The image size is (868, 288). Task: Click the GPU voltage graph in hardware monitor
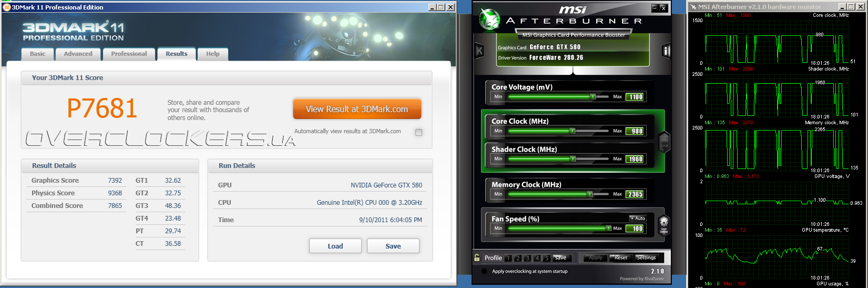click(777, 202)
